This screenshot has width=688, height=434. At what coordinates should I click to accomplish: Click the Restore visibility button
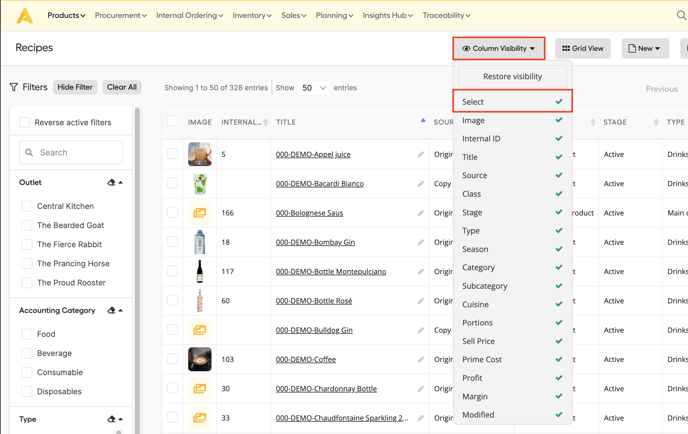512,76
